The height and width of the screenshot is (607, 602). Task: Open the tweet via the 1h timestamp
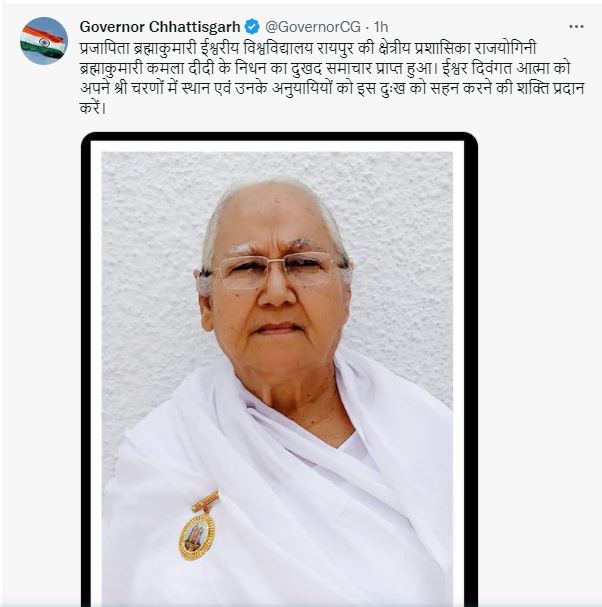pos(381,27)
